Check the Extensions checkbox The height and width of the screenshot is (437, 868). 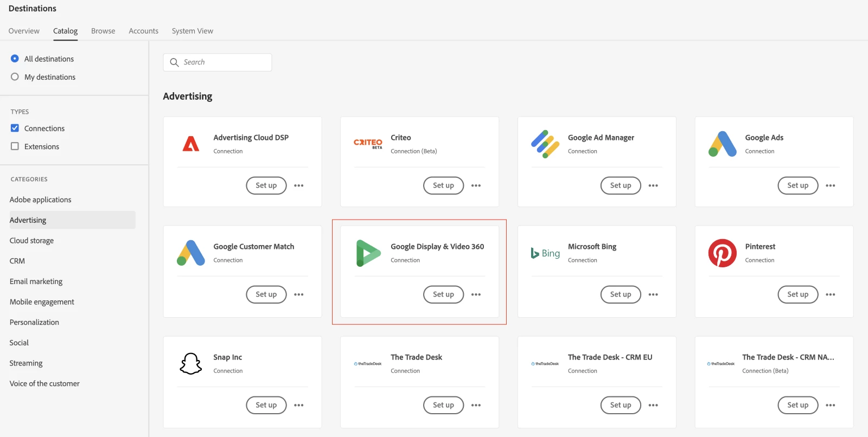pyautogui.click(x=15, y=146)
